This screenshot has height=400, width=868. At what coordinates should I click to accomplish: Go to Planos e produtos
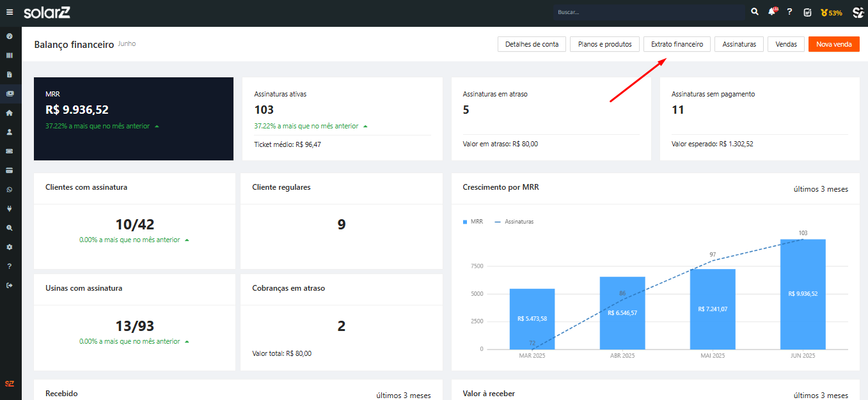click(x=604, y=44)
